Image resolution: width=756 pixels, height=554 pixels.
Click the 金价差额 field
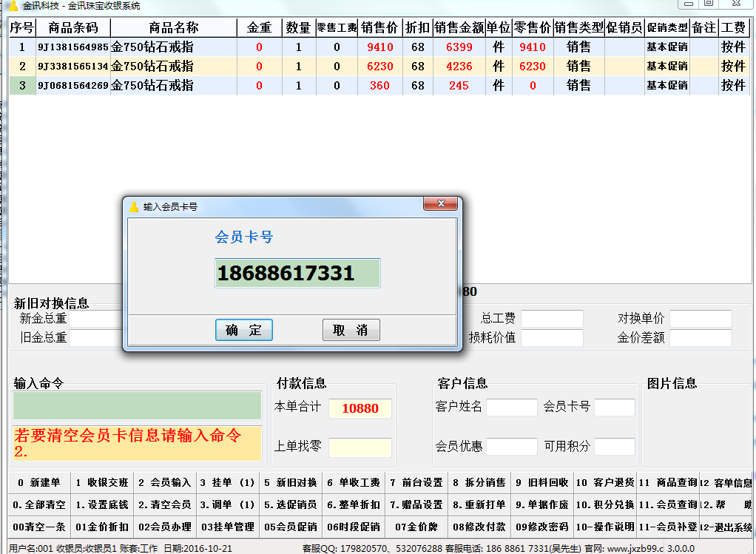point(701,337)
